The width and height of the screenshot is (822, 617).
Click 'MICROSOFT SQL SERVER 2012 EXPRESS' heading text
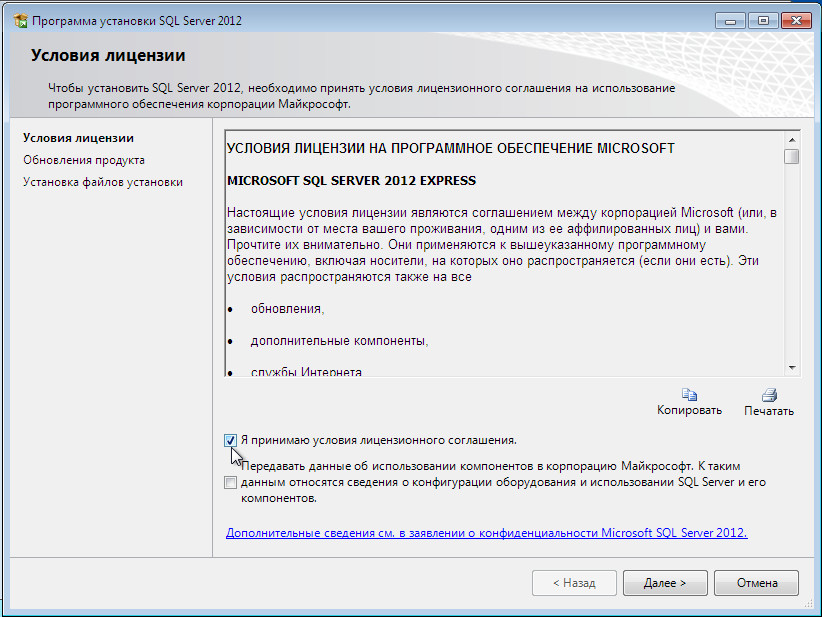[351, 181]
